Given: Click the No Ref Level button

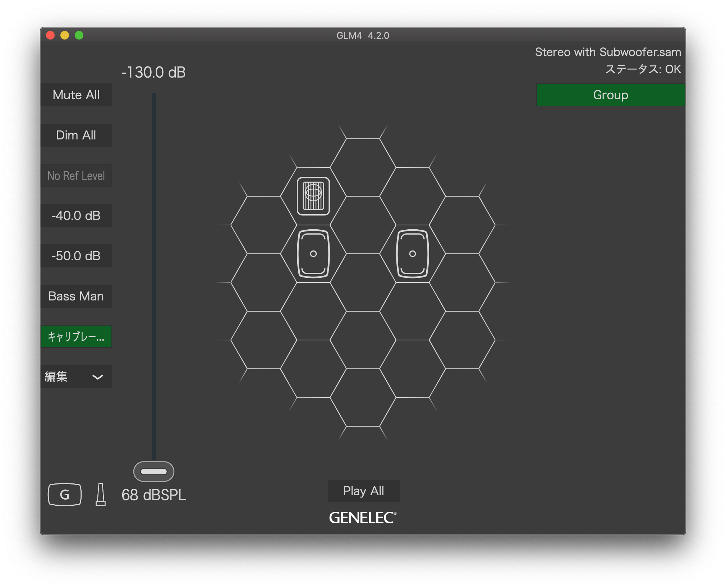Looking at the screenshot, I should pyautogui.click(x=77, y=175).
